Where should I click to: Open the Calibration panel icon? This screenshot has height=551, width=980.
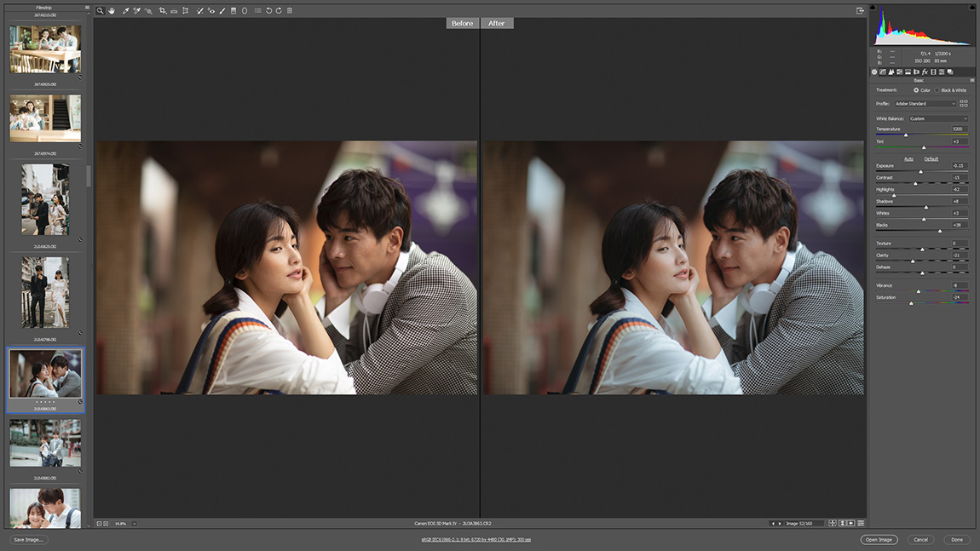[x=933, y=72]
